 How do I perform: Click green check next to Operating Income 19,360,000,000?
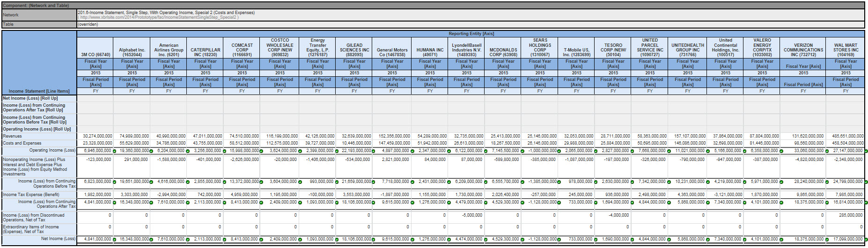[151, 151]
